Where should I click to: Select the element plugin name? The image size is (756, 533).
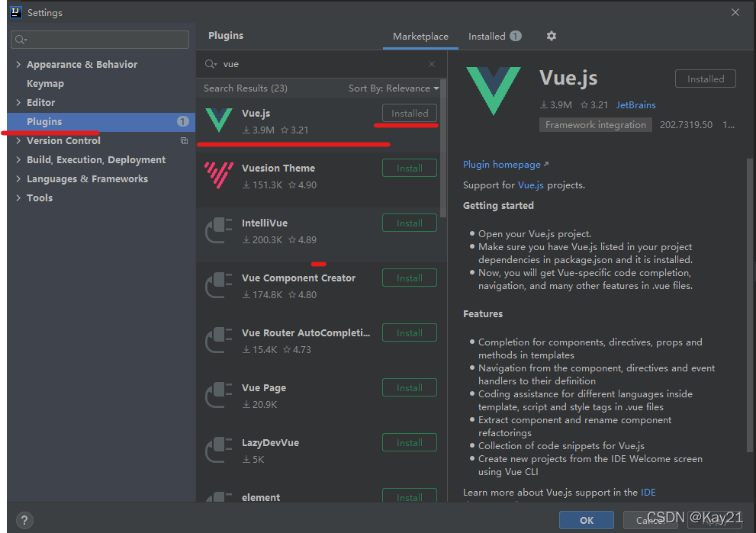(x=261, y=497)
